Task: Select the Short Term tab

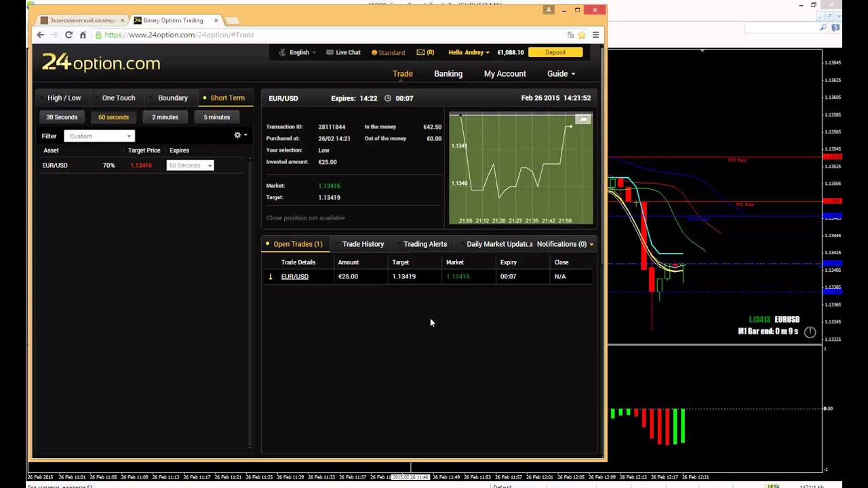Action: tap(226, 98)
